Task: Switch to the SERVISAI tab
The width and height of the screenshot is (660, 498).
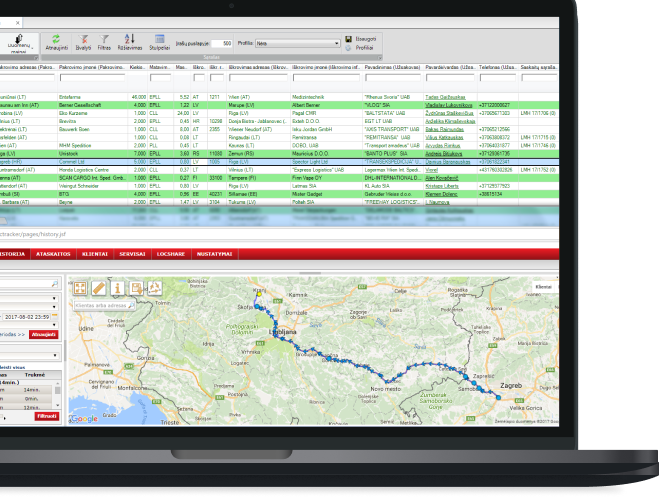Action: point(132,254)
